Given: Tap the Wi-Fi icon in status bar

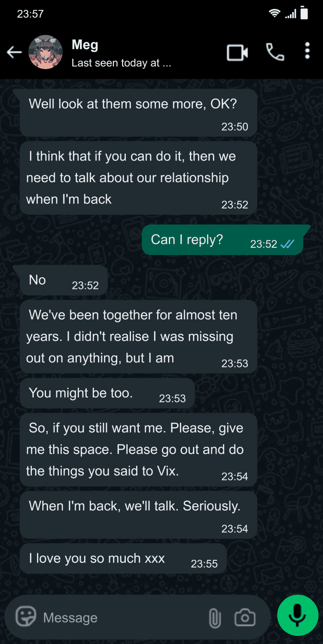Looking at the screenshot, I should pyautogui.click(x=274, y=14).
